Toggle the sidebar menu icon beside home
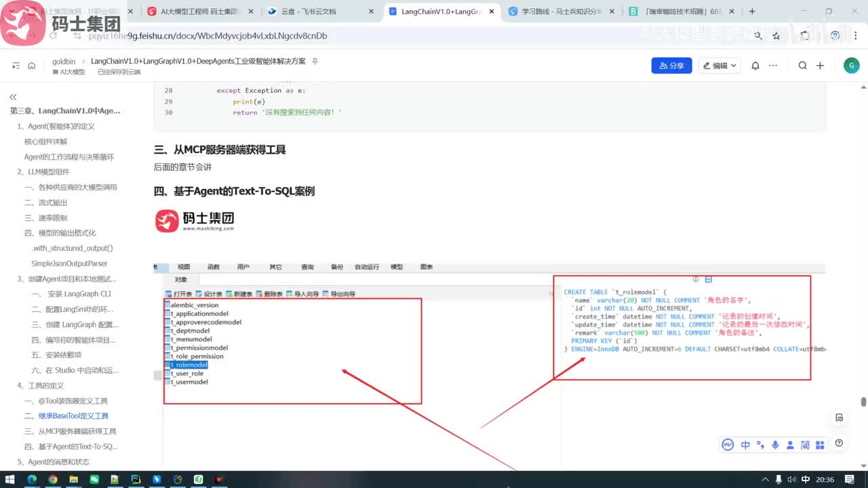Image resolution: width=868 pixels, height=488 pixels. tap(16, 66)
